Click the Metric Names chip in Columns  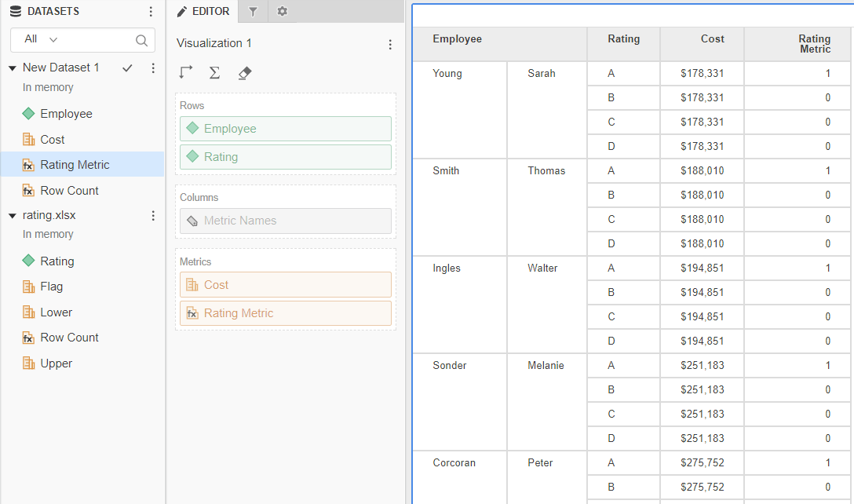pos(286,221)
